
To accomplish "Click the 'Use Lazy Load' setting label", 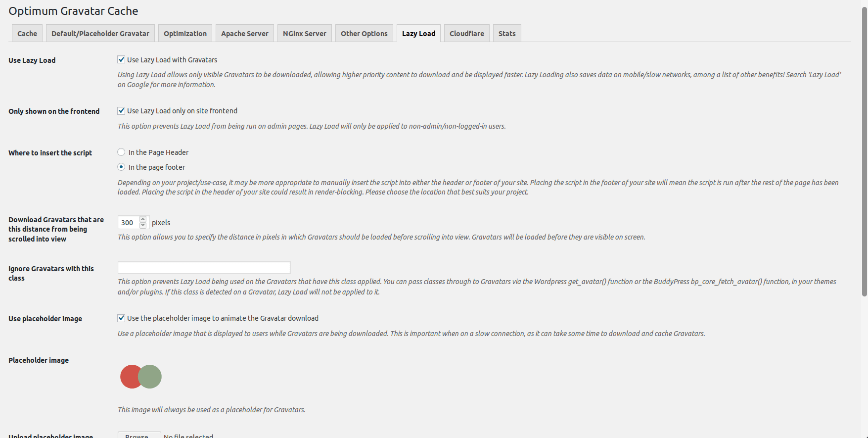I will point(32,60).
